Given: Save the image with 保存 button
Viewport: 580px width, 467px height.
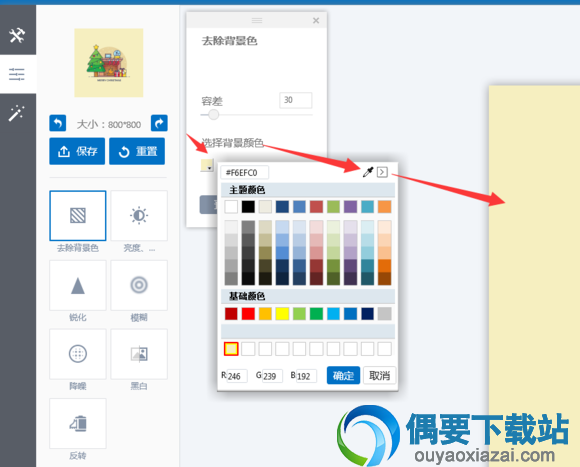Looking at the screenshot, I should pyautogui.click(x=77, y=151).
